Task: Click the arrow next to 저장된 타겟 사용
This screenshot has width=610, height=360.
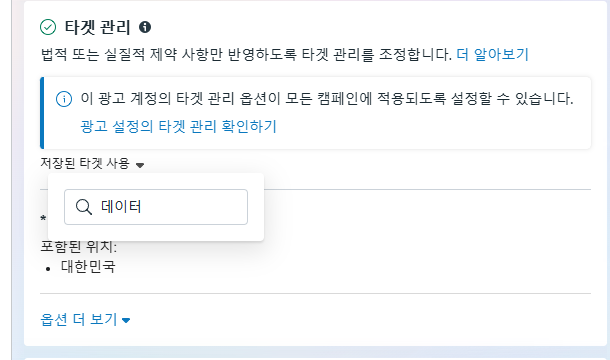Action: (x=140, y=165)
